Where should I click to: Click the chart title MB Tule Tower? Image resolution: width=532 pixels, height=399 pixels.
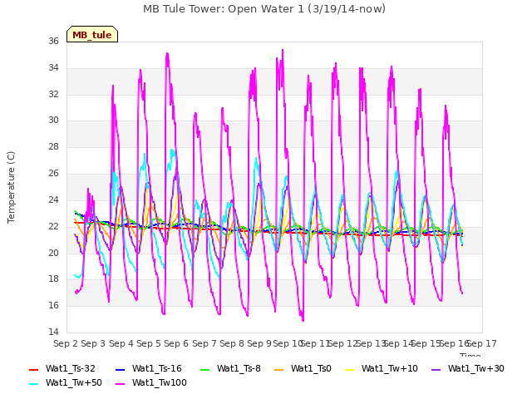264,9
